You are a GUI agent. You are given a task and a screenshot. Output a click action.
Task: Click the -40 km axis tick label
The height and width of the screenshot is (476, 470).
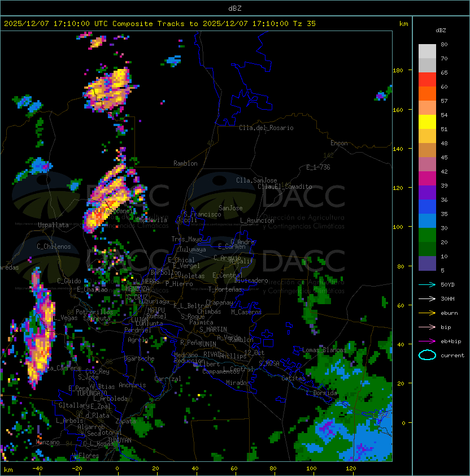coord(37,469)
